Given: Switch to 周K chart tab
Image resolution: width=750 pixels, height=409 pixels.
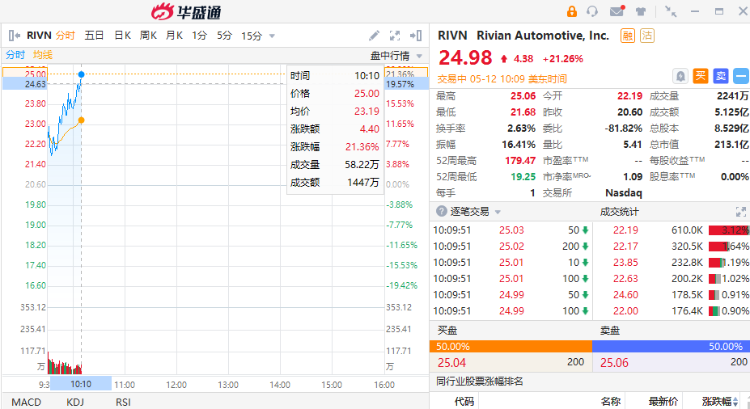Looking at the screenshot, I should [x=148, y=35].
